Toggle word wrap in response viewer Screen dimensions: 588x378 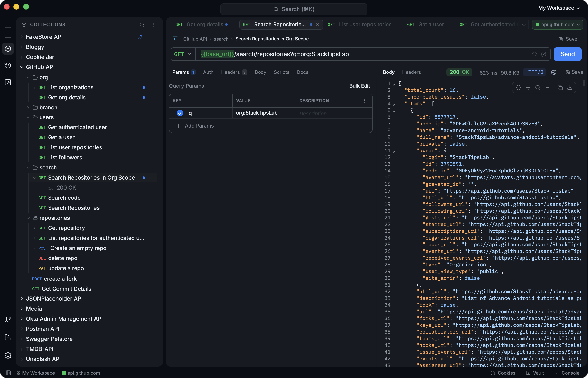point(528,88)
